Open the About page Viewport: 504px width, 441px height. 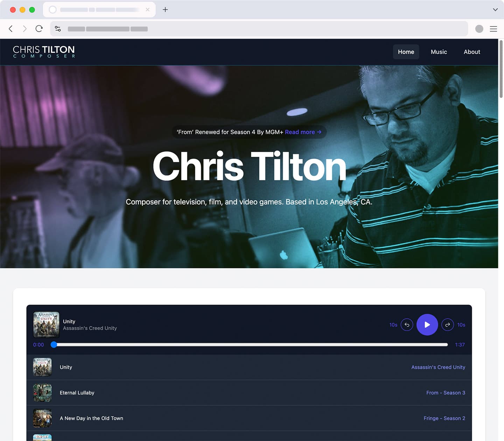click(471, 52)
